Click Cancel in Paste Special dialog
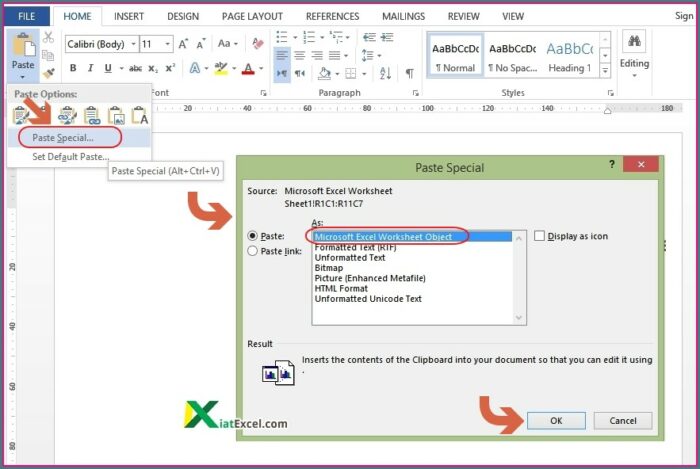This screenshot has width=700, height=469. (623, 420)
